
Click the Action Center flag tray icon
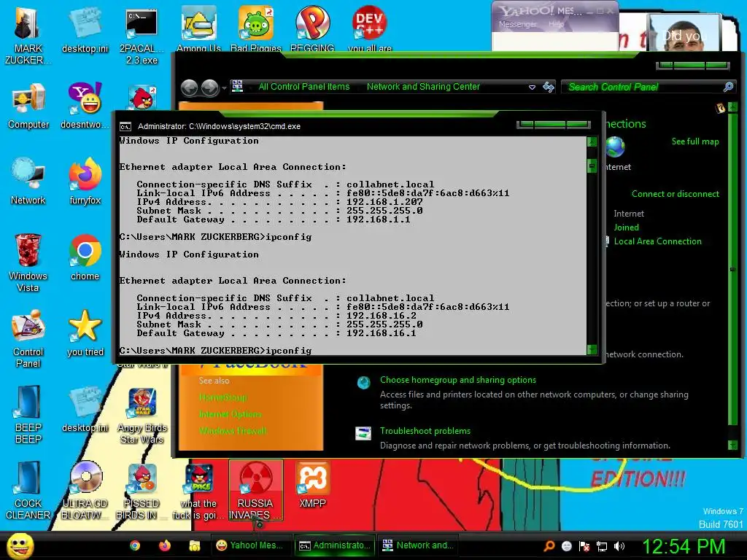point(584,546)
